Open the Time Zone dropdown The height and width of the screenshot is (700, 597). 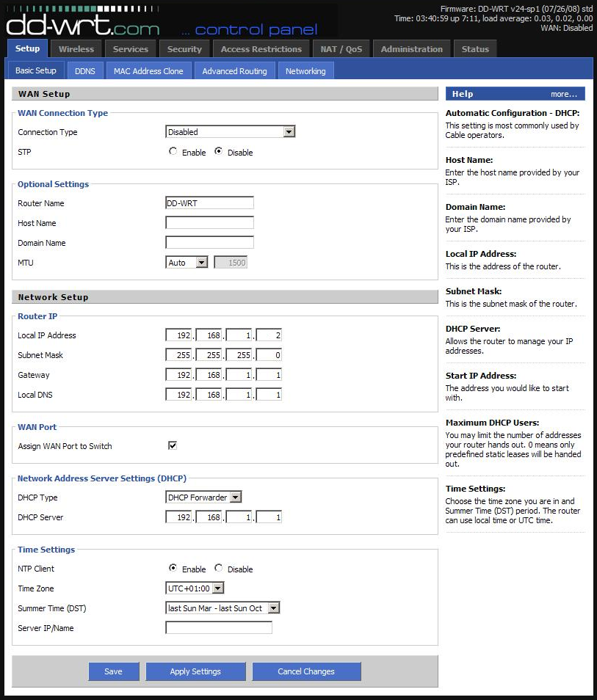coord(195,588)
